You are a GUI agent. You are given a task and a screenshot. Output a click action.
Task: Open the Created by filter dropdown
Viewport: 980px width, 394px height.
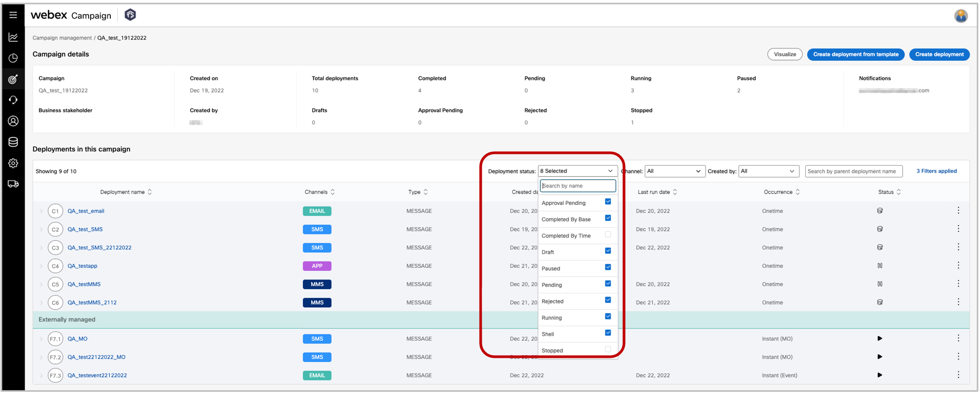pos(769,171)
